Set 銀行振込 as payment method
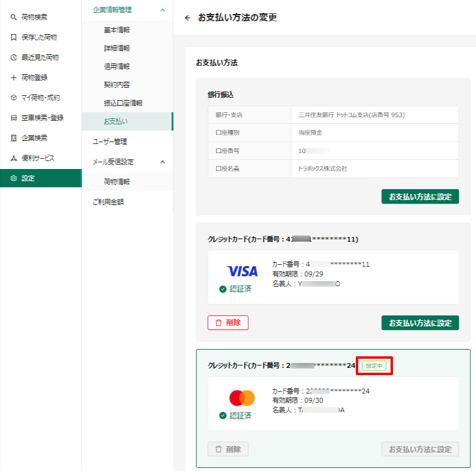The height and width of the screenshot is (471, 476). (420, 196)
